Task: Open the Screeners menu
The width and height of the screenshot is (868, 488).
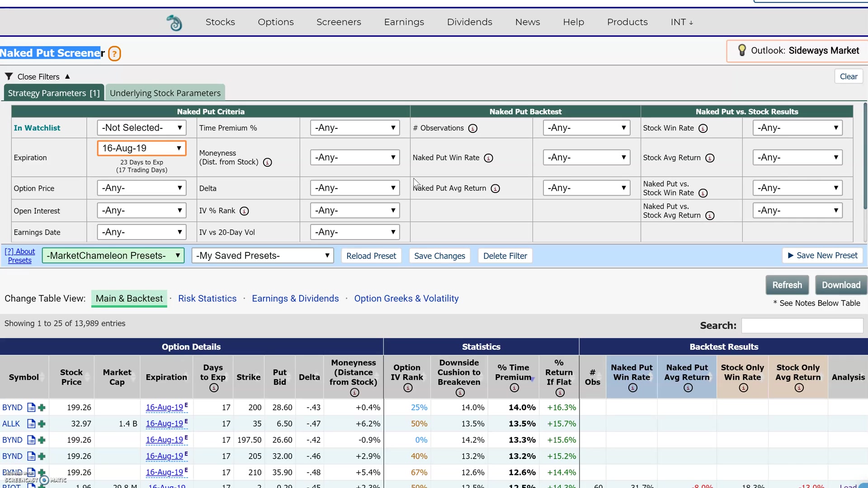Action: pyautogui.click(x=339, y=22)
